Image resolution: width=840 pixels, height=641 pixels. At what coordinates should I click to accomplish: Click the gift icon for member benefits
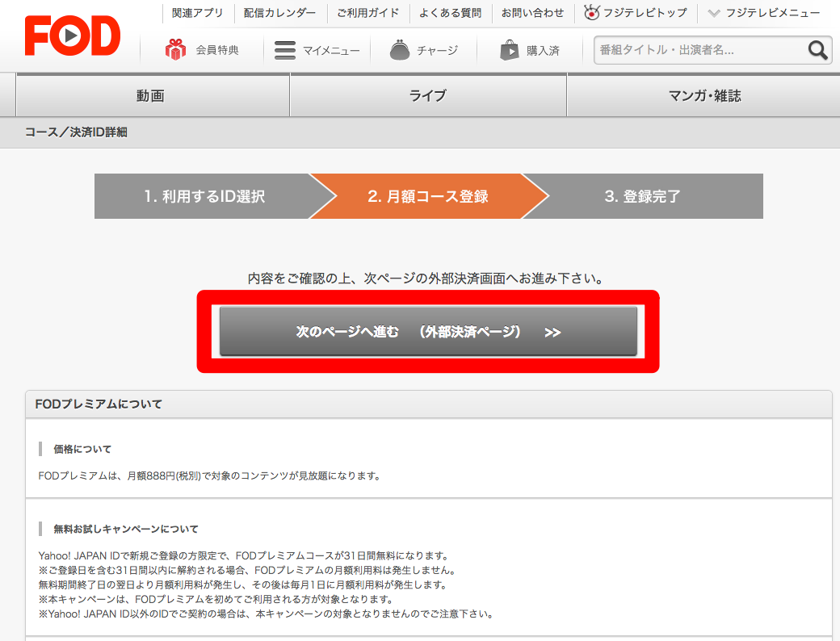(175, 50)
